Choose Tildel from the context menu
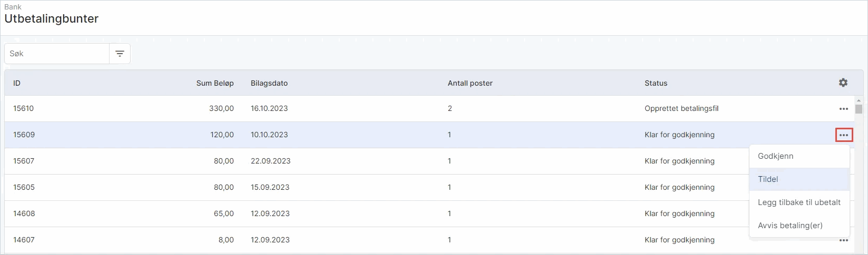 (x=799, y=179)
